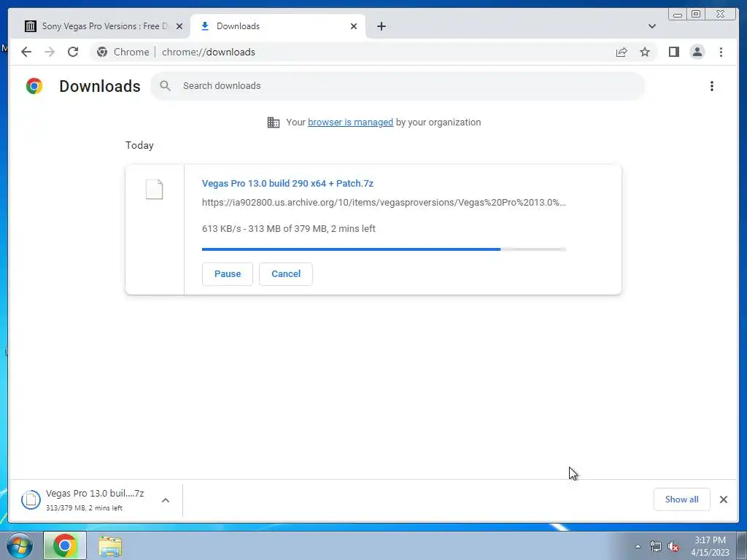This screenshot has width=747, height=560.
Task: Close the Sony Vegas Pro Versions tab
Action: point(179,26)
